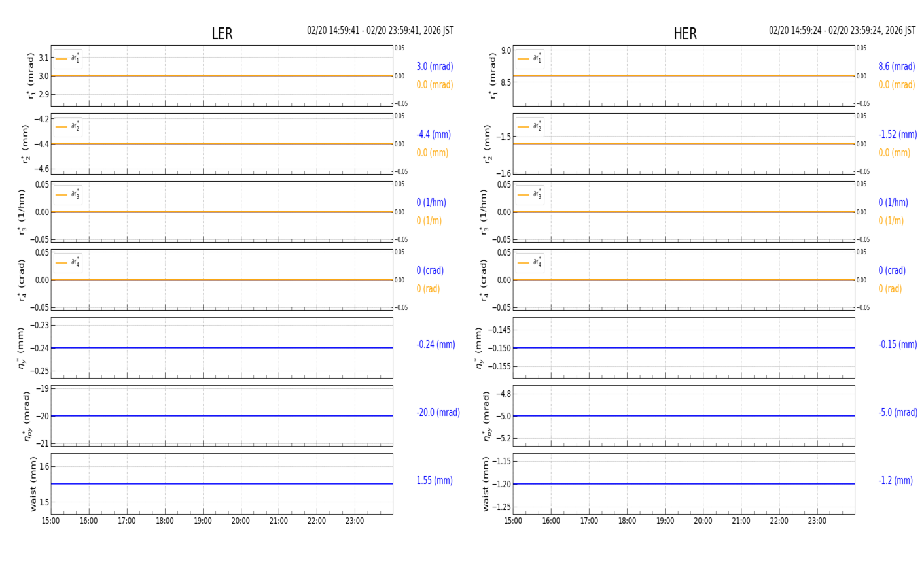Click the -0.24 (mm) value label
The height and width of the screenshot is (565, 924).
click(436, 345)
